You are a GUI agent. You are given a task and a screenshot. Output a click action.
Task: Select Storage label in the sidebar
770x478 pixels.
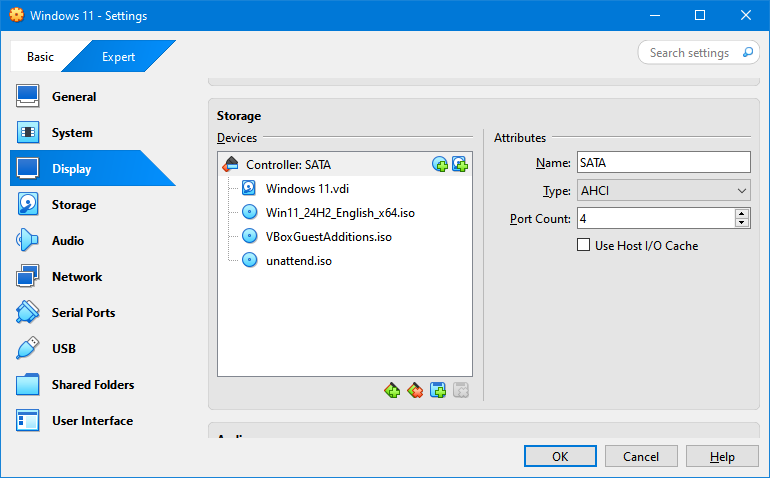click(x=74, y=205)
